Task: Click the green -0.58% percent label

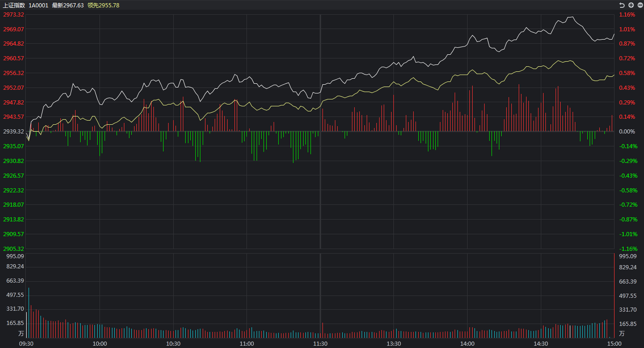Action: tap(628, 190)
